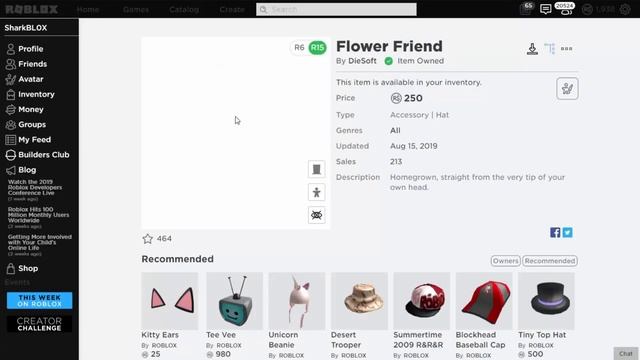
Task: Select the Owners tab
Action: (505, 261)
